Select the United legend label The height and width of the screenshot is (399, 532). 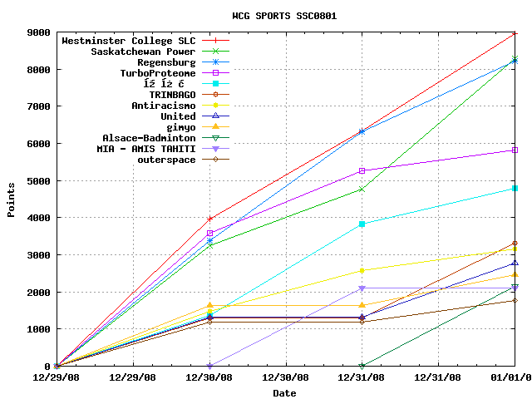tap(178, 116)
